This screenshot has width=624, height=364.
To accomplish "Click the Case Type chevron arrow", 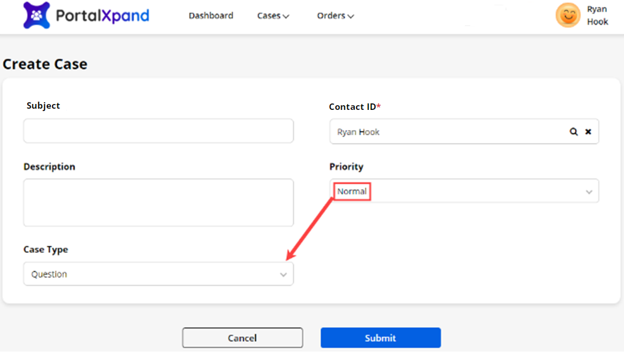I will 283,275.
